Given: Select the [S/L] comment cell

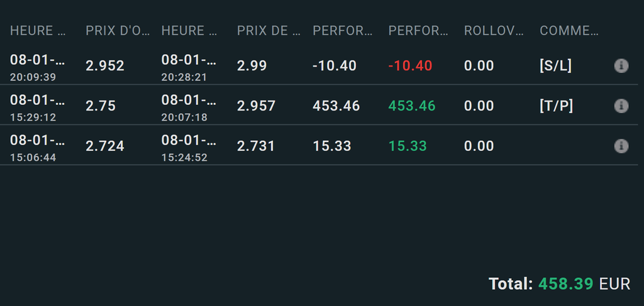Looking at the screenshot, I should pyautogui.click(x=555, y=65).
